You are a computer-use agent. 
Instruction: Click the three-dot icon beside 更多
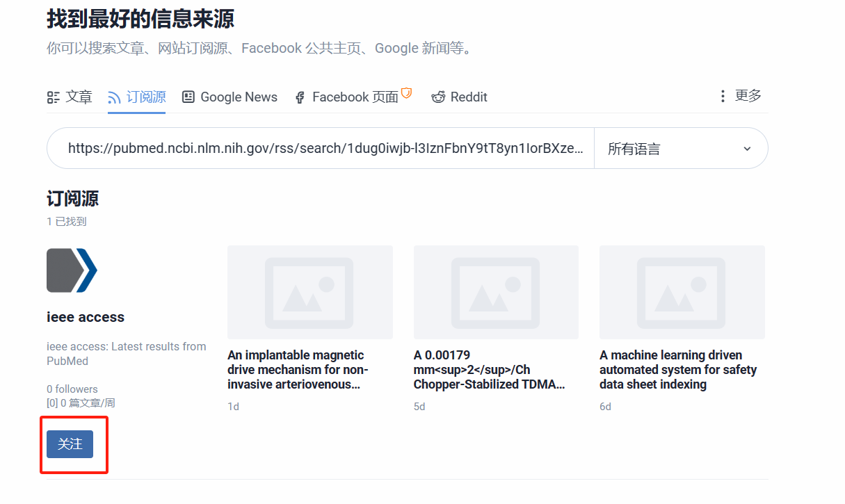723,96
